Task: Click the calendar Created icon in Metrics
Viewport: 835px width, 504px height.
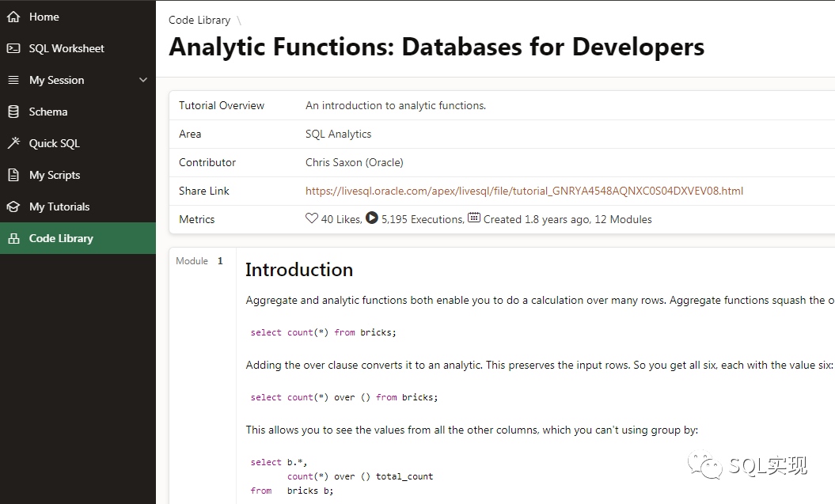Action: [474, 218]
